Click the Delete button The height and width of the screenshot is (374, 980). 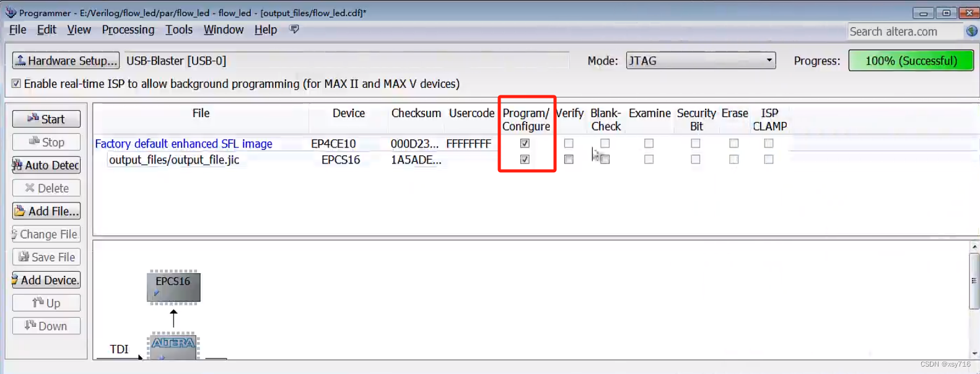[46, 188]
